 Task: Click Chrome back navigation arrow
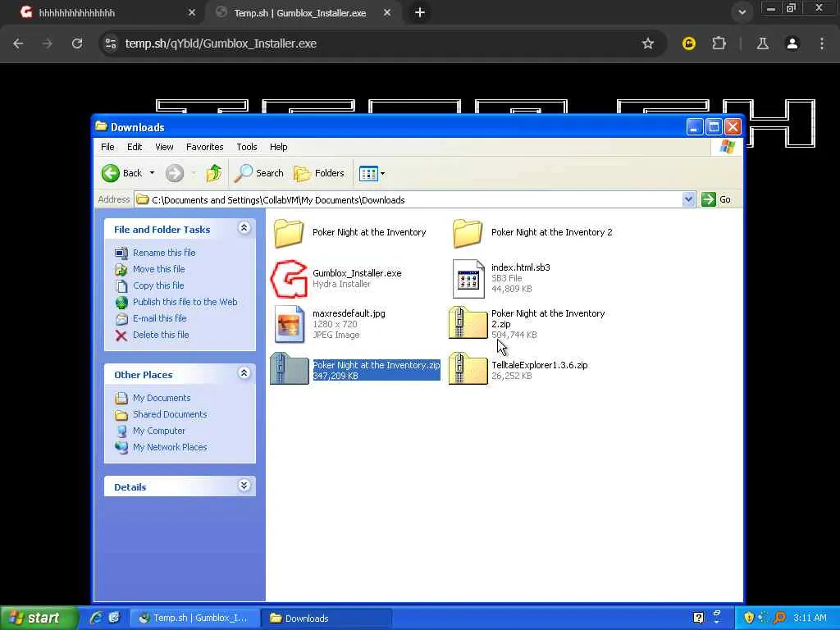coord(18,43)
